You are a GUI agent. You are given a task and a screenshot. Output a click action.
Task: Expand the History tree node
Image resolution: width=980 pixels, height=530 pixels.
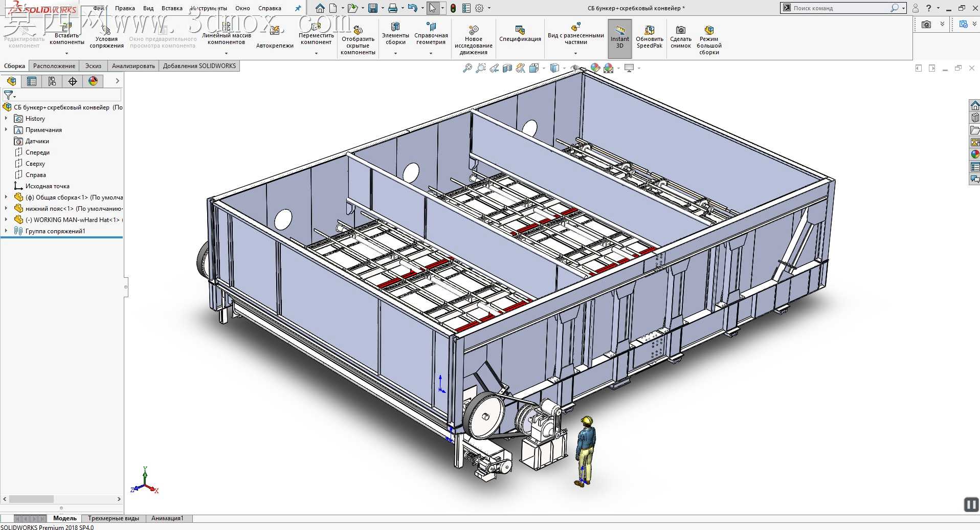pyautogui.click(x=6, y=119)
